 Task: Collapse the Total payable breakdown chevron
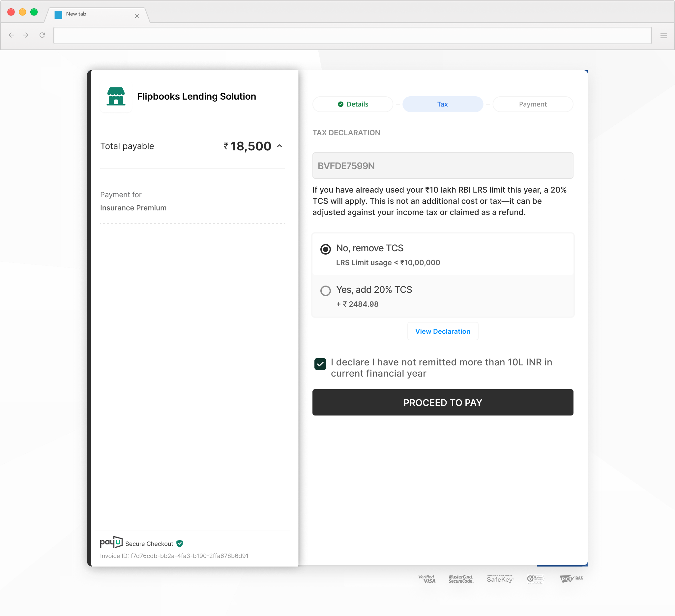point(279,146)
